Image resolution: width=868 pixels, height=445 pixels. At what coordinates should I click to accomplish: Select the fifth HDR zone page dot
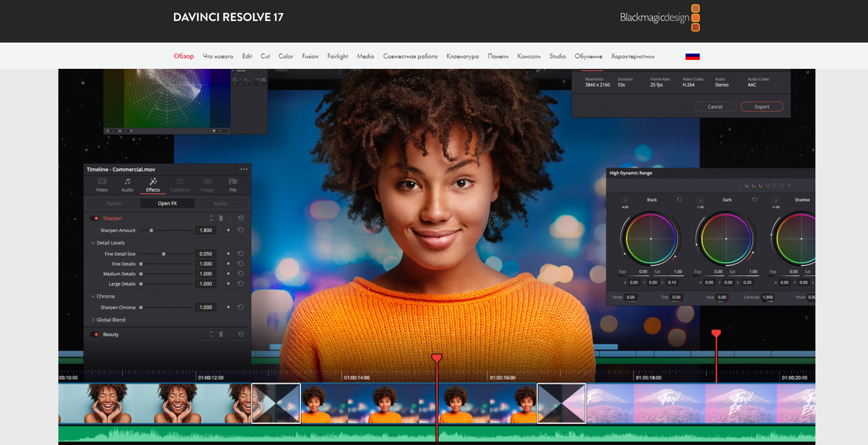(774, 185)
